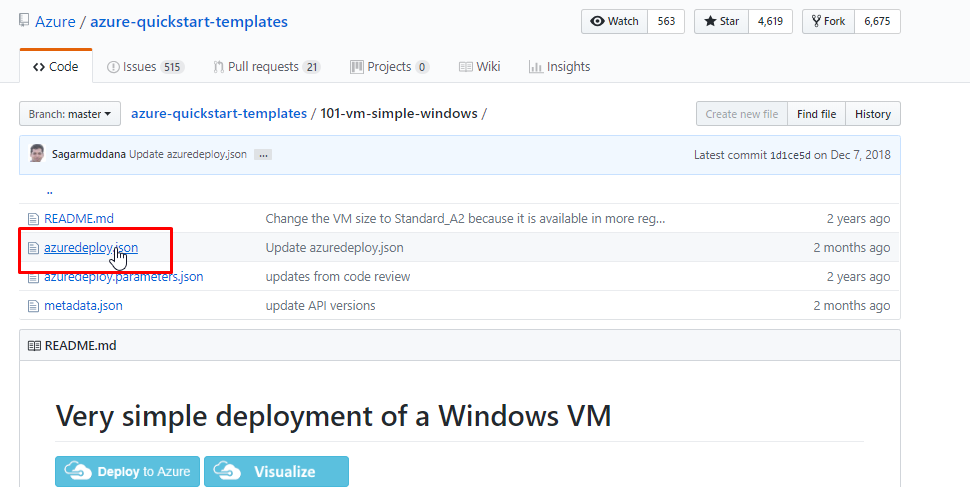The height and width of the screenshot is (487, 970).
Task: Open azure-quickstart-templates repository title link
Action: click(x=189, y=22)
